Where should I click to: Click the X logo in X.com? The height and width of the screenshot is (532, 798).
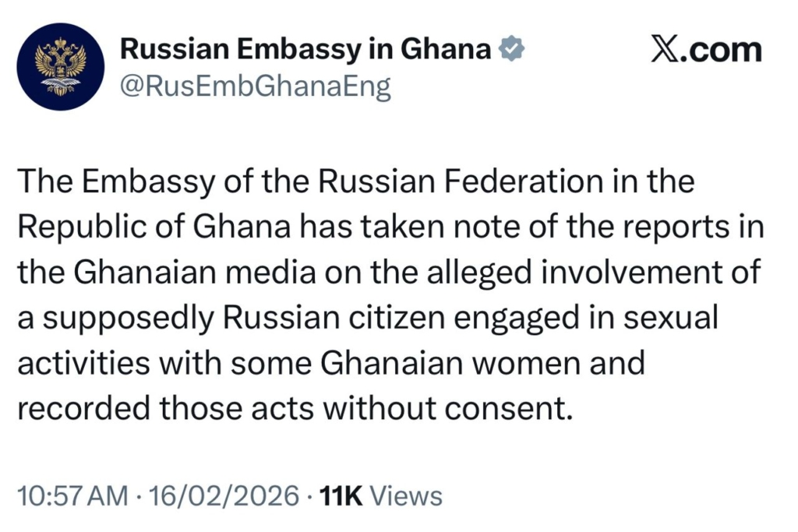pos(663,50)
